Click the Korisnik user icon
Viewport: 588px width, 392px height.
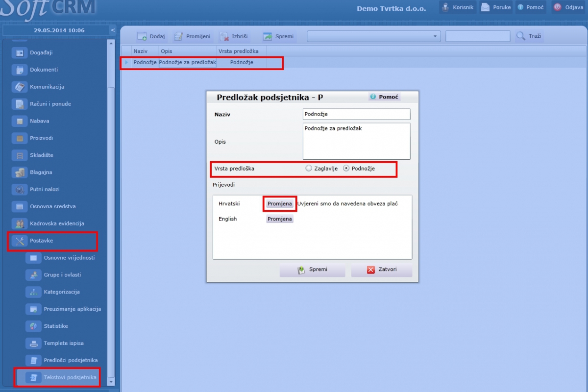445,7
